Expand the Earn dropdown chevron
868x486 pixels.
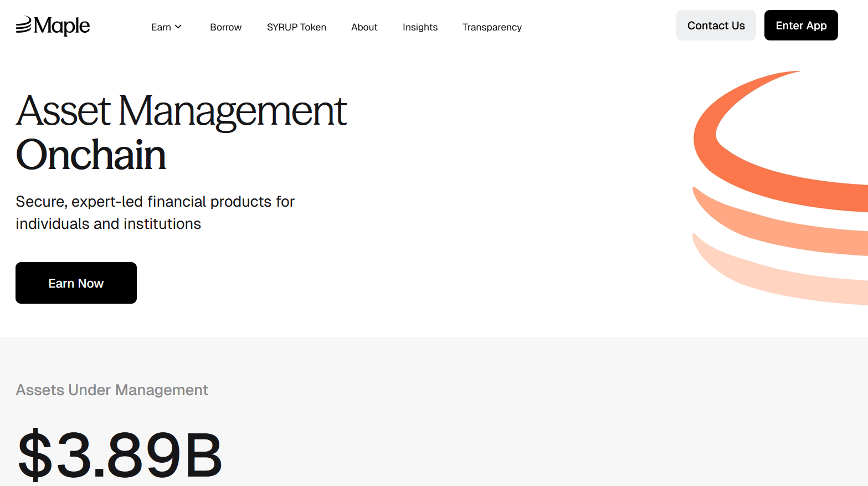[178, 27]
